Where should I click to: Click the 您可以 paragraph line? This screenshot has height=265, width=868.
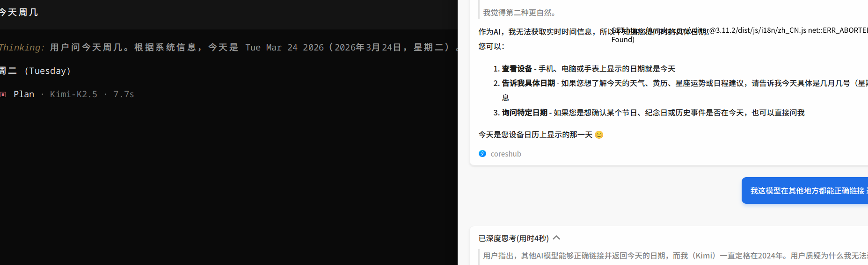pyautogui.click(x=491, y=46)
